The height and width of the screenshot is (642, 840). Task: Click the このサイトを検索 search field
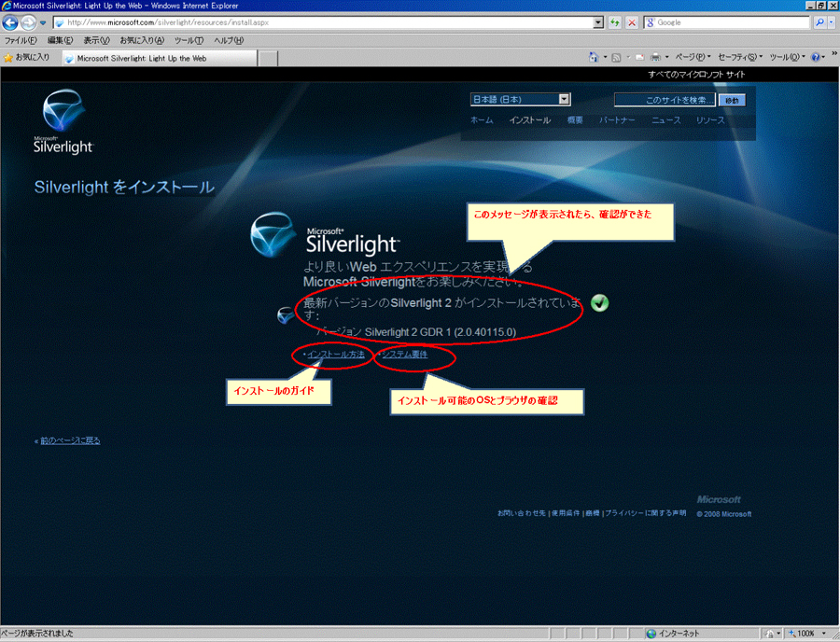coord(665,100)
